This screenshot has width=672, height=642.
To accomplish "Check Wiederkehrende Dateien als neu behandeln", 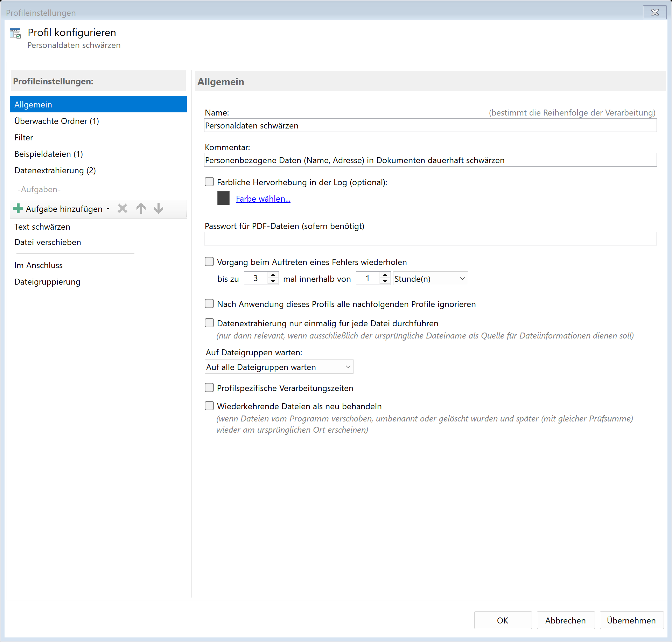I will click(209, 406).
